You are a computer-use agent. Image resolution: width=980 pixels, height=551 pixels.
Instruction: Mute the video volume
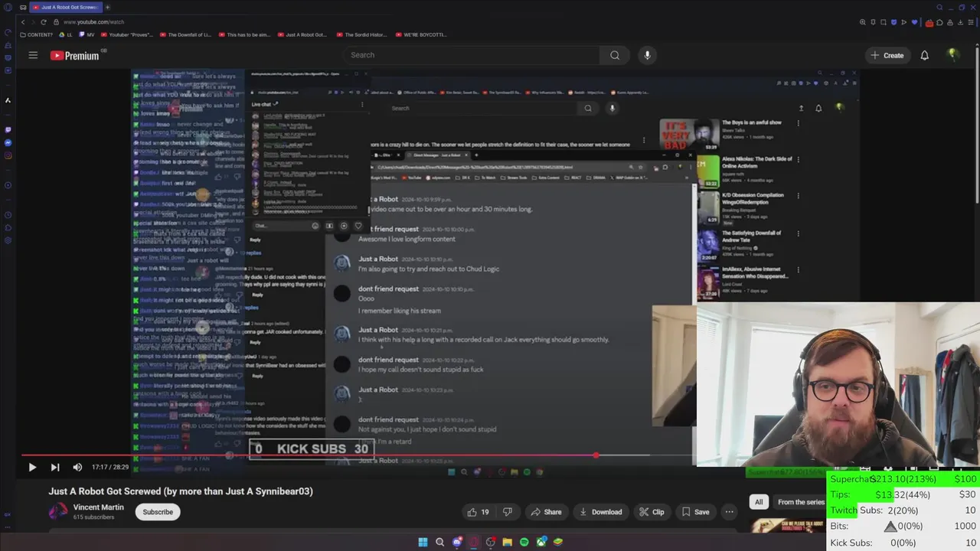click(77, 467)
